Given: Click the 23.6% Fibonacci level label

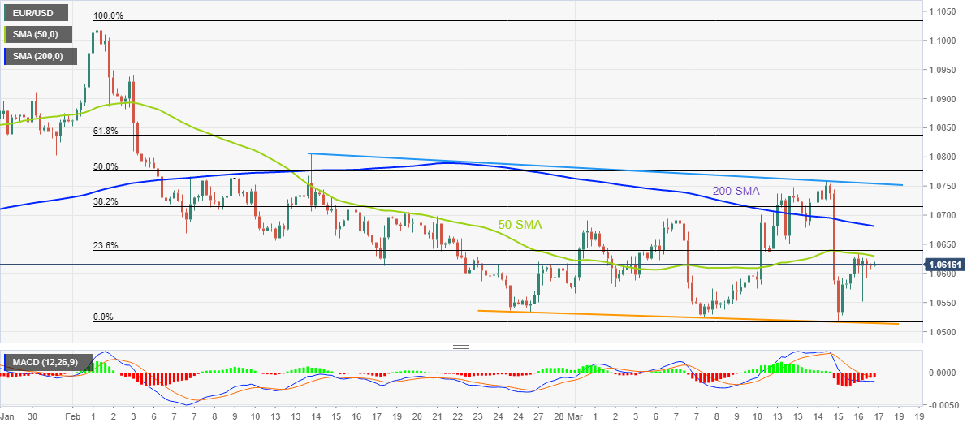Looking at the screenshot, I should pyautogui.click(x=106, y=246).
